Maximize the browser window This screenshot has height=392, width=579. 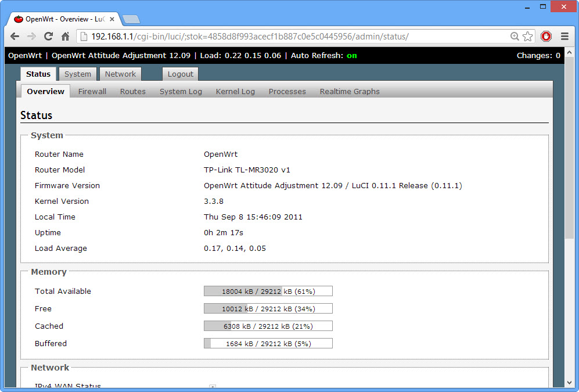[x=543, y=6]
